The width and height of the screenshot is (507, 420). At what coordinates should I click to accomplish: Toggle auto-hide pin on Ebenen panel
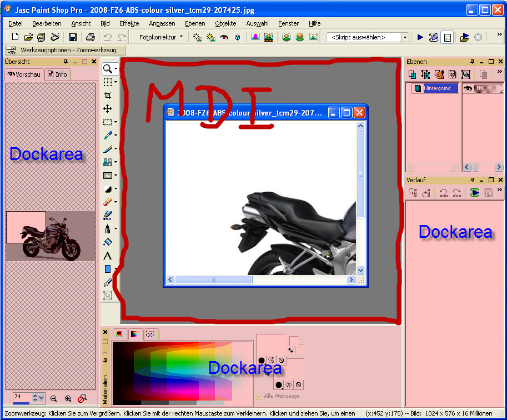point(473,62)
